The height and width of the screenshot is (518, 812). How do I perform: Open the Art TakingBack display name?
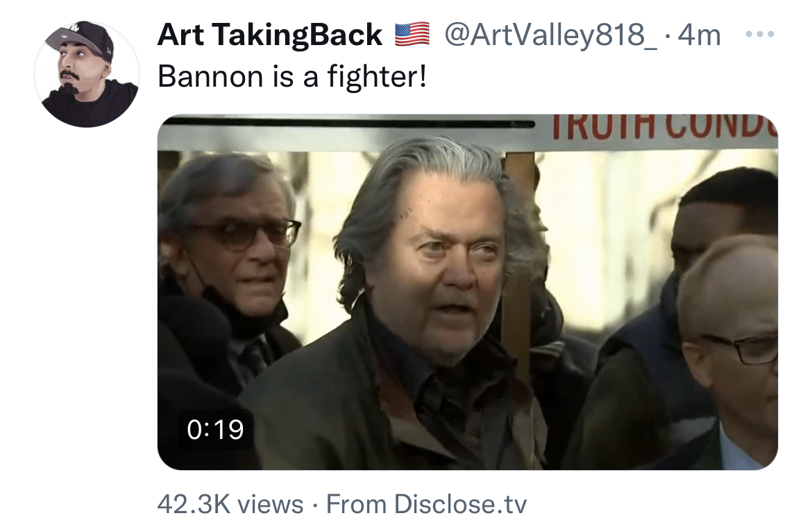tap(270, 35)
